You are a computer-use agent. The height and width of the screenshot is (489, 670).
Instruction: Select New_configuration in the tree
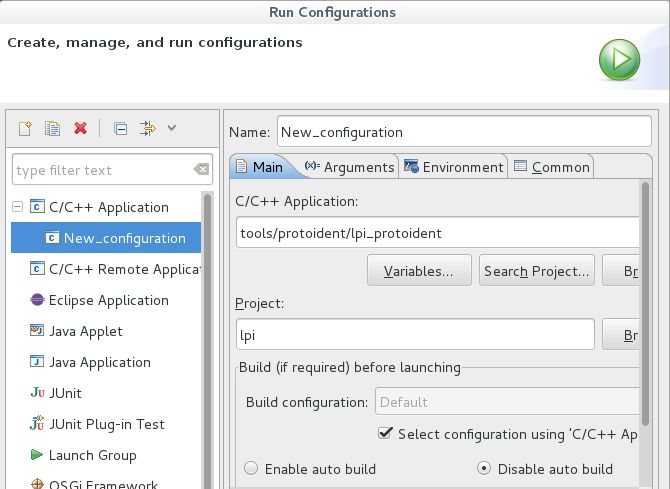tap(106, 238)
